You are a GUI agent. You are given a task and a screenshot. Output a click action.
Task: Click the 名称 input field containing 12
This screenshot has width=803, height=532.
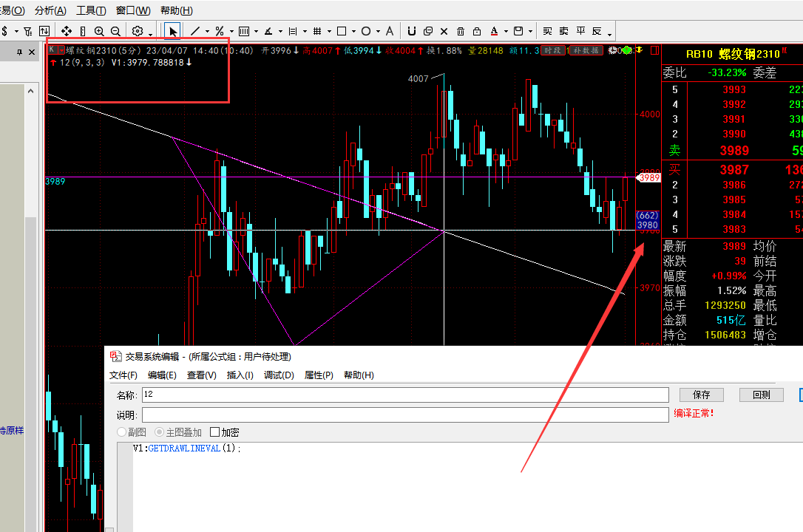[406, 395]
